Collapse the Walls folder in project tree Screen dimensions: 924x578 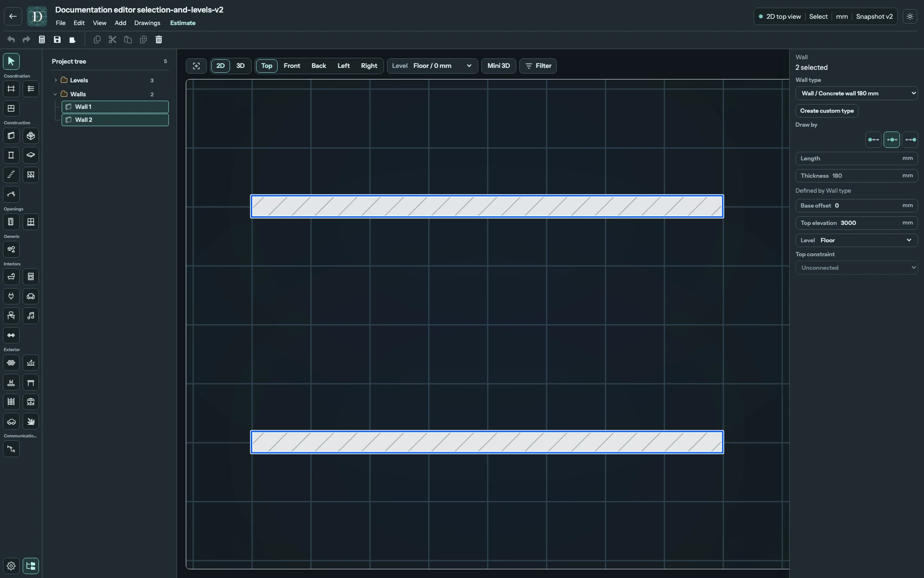(x=56, y=94)
